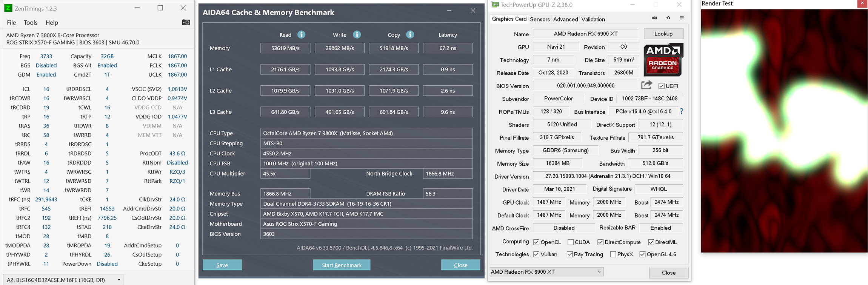This screenshot has height=285, width=868.
Task: Click the GPU-Z refresh icon
Action: [x=668, y=18]
